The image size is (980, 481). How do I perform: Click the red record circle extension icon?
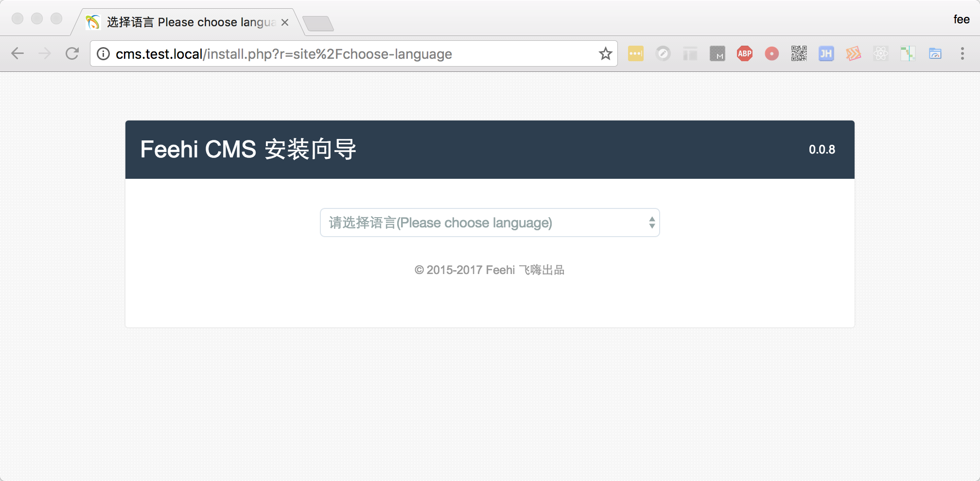[771, 53]
